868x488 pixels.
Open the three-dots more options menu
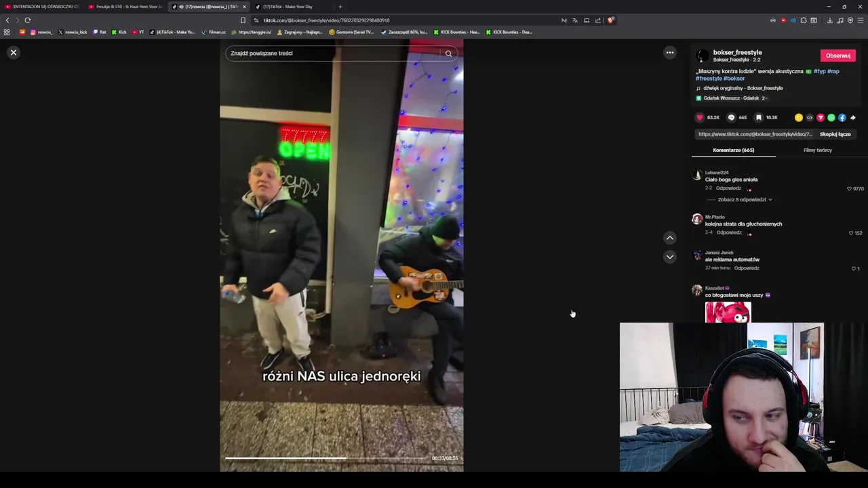(669, 53)
